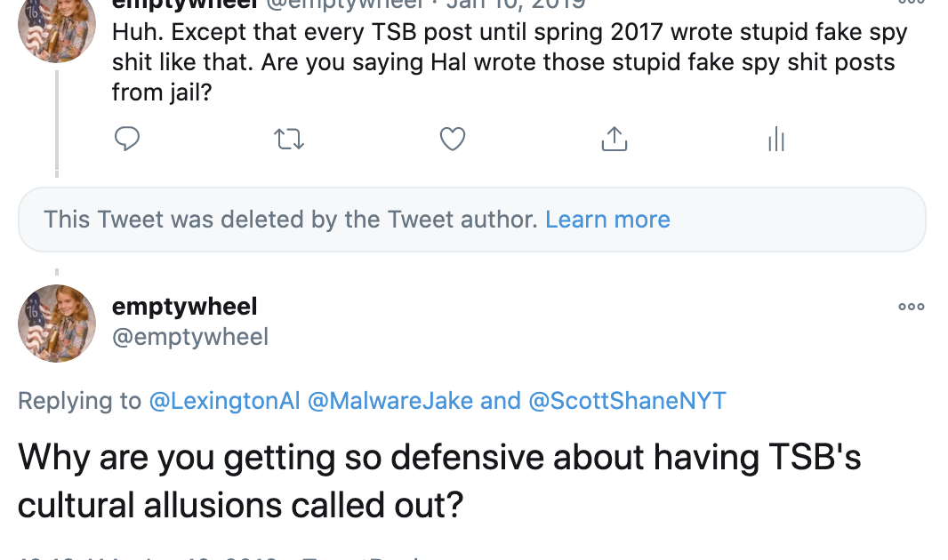Image resolution: width=948 pixels, height=560 pixels.
Task: Like the tweet with the heart icon
Action: coord(453,139)
